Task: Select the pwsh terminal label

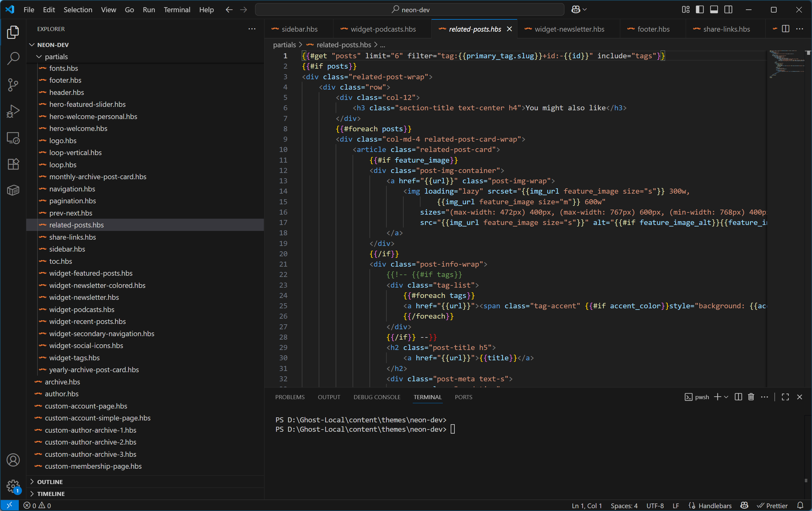Action: (697, 397)
